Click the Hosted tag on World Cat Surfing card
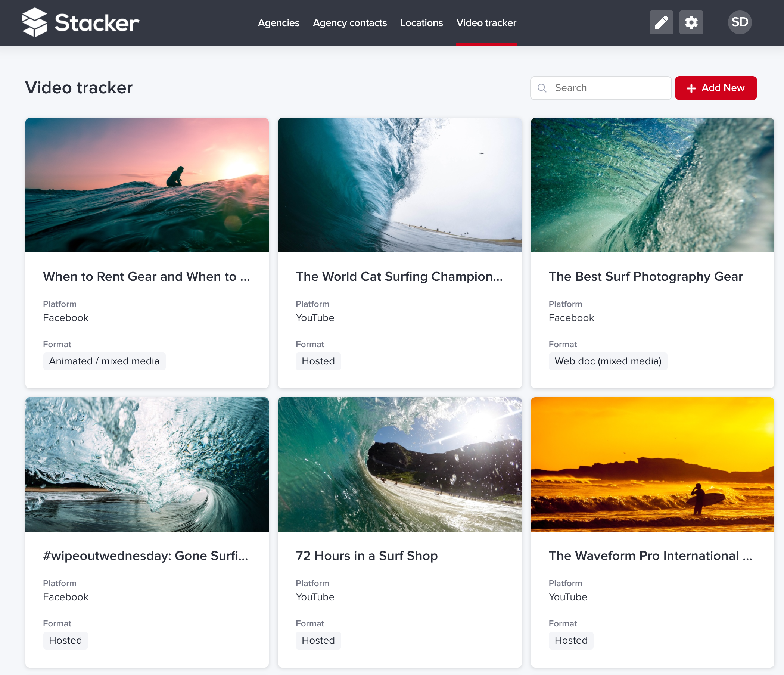Viewport: 784px width, 675px height. (318, 361)
